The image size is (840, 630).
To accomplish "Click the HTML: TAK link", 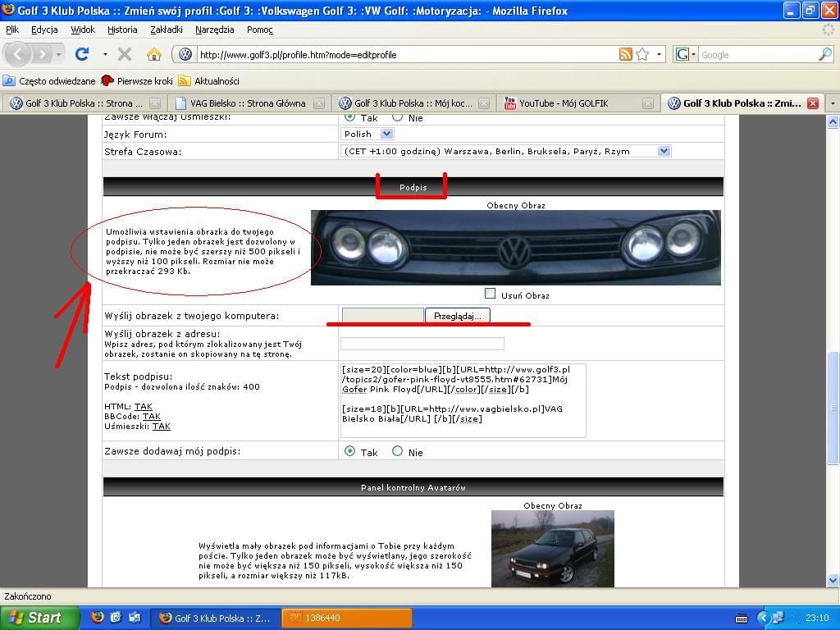I will [143, 407].
